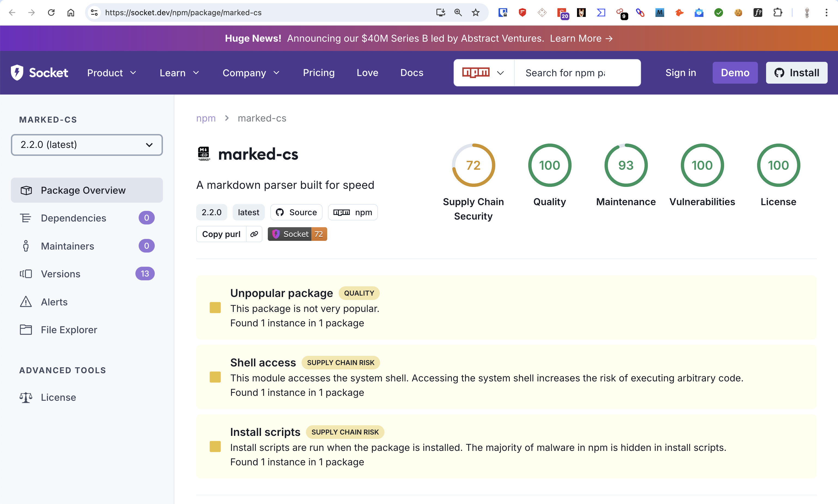Screen dimensions: 838x504
Task: Open the Shell access alert card
Action: [506, 377]
